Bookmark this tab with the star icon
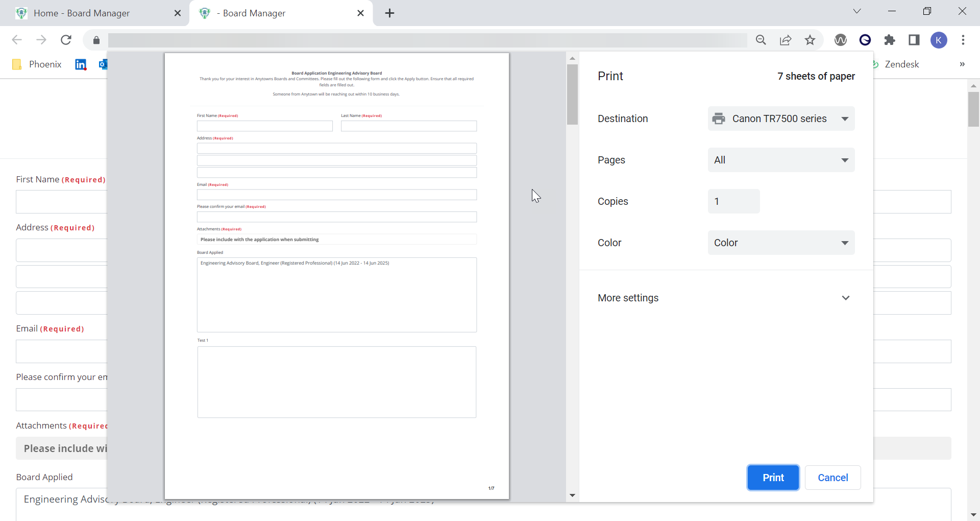 coord(810,40)
